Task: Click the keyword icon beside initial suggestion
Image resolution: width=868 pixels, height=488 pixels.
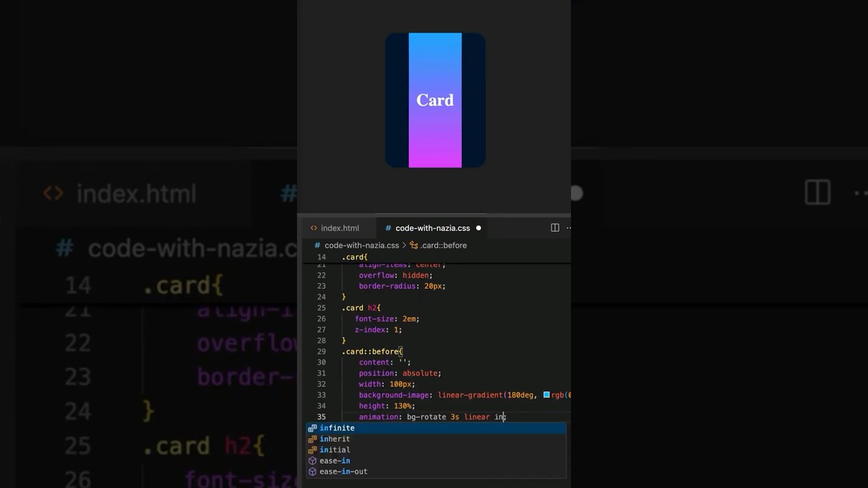Action: pyautogui.click(x=313, y=450)
